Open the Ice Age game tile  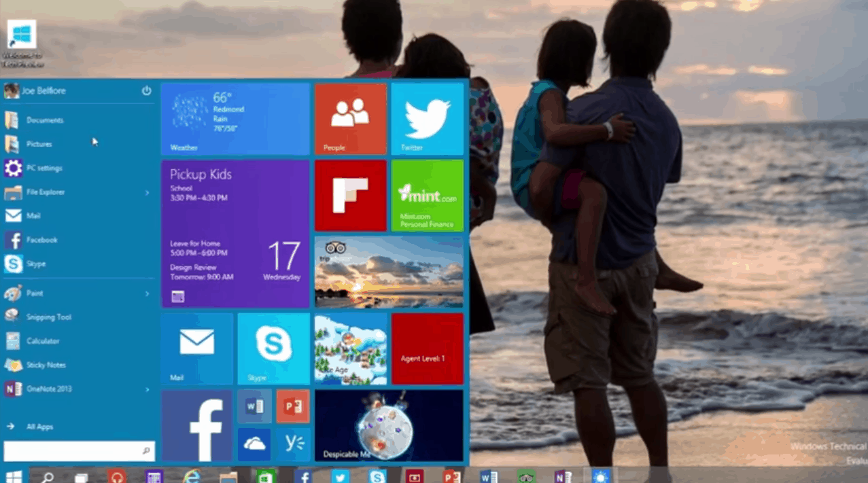click(351, 348)
